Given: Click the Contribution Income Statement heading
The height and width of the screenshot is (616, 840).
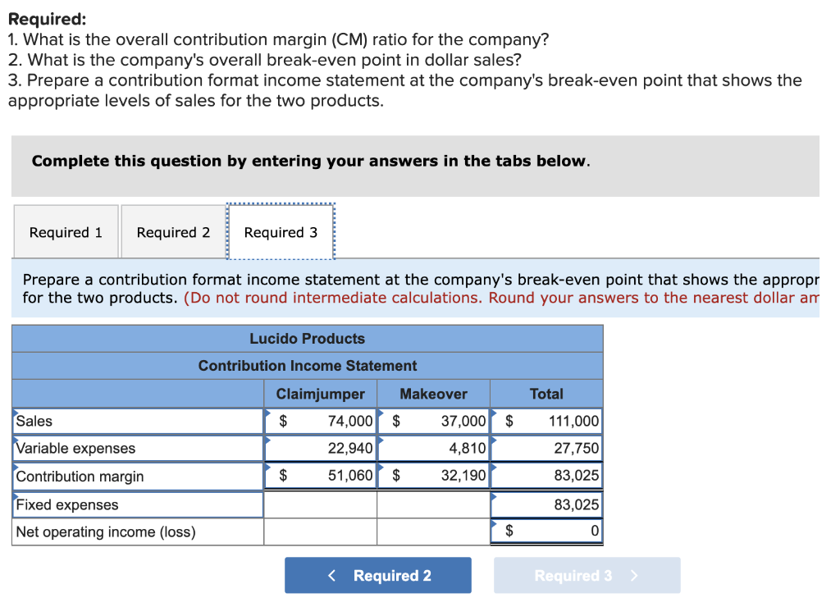Looking at the screenshot, I should coord(307,366).
